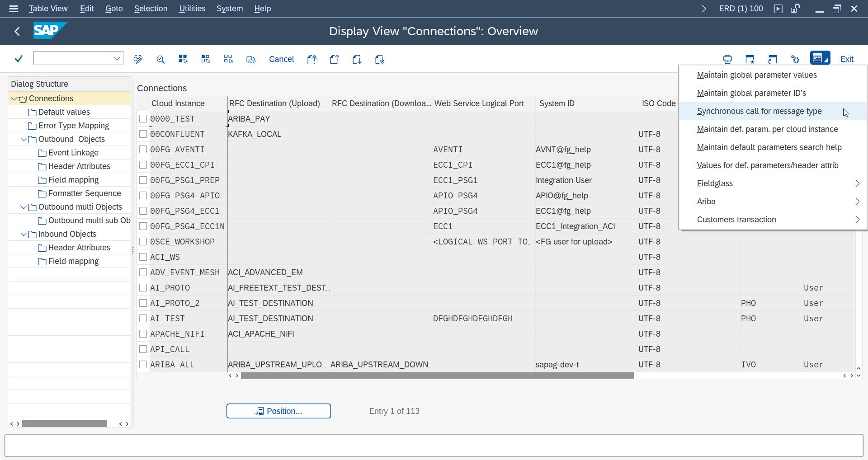Select checkbox for 0000_TEST row
Viewport: 868px width, 460px height.
143,118
